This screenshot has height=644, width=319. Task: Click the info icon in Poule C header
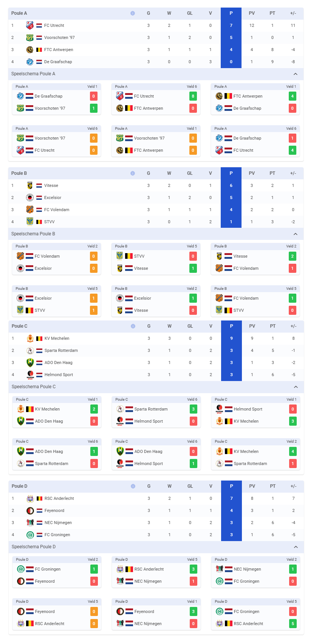point(133,326)
